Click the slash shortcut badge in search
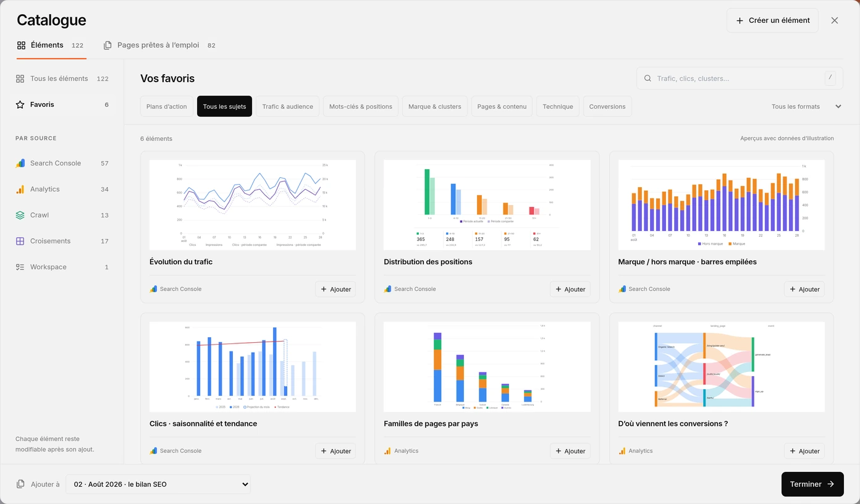Image resolution: width=860 pixels, height=504 pixels. click(x=830, y=78)
